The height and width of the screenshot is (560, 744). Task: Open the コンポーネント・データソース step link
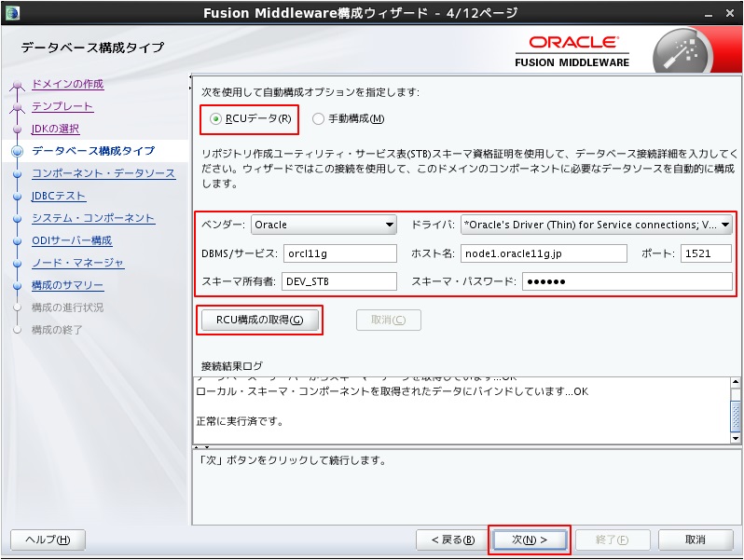(x=103, y=173)
